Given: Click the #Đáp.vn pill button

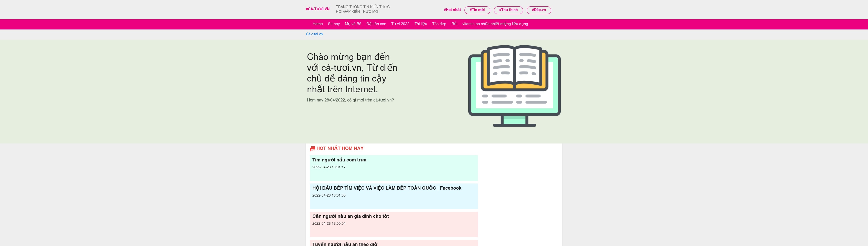Looking at the screenshot, I should (539, 10).
